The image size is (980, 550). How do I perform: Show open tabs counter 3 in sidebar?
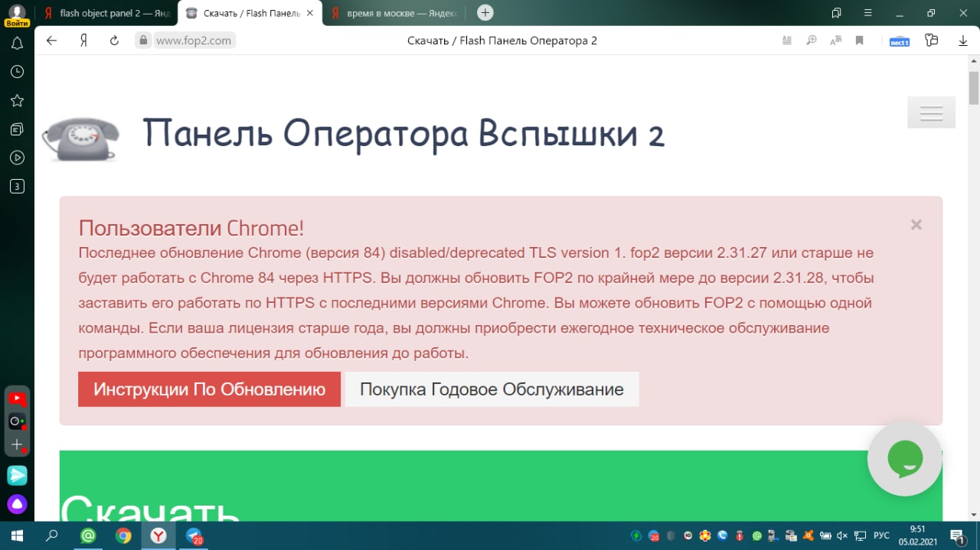pos(17,186)
